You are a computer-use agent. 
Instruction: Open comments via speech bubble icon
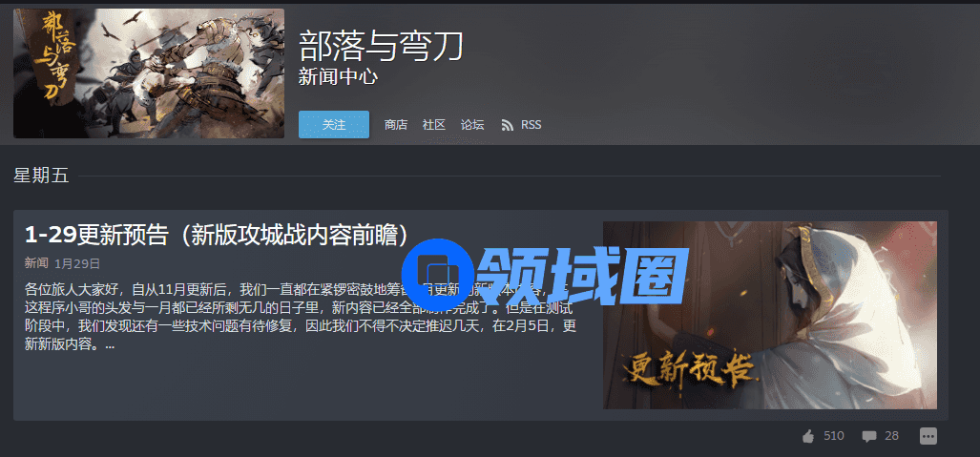pos(868,436)
